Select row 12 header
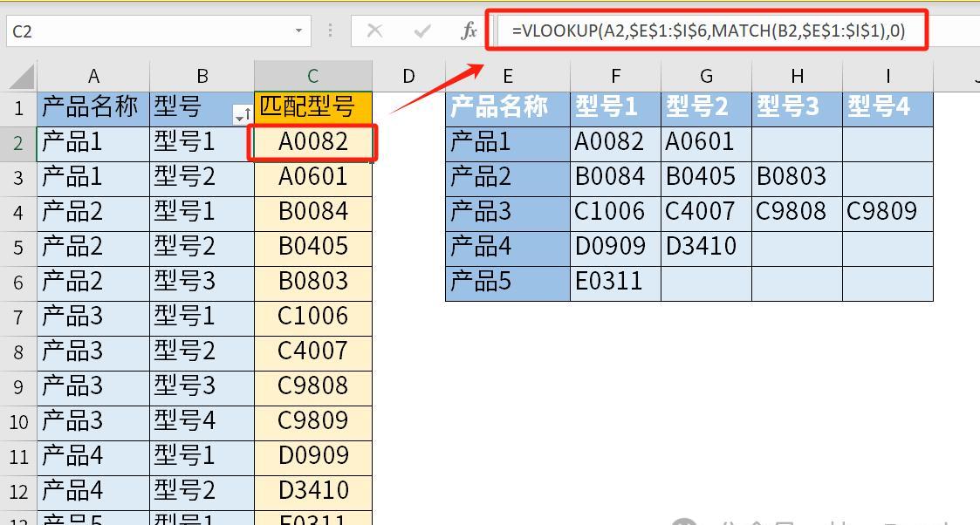 pos(18,493)
